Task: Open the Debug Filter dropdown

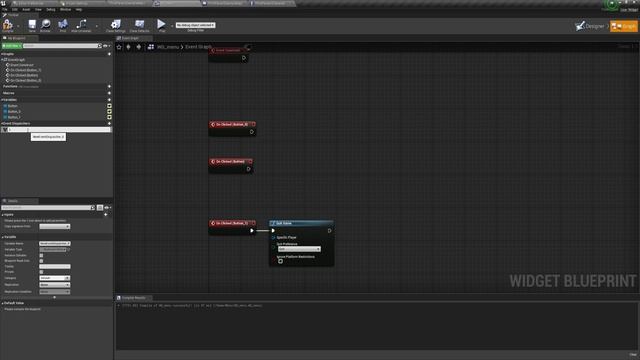Action: (x=196, y=25)
